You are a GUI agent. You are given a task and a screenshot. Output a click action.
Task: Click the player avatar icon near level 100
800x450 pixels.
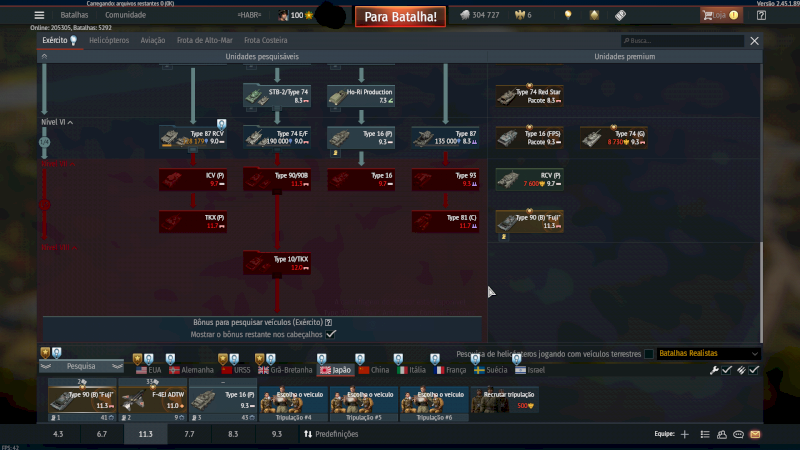[283, 15]
